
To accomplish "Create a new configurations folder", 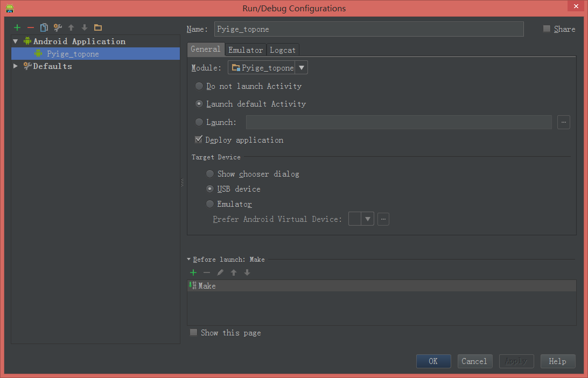I will [98, 27].
